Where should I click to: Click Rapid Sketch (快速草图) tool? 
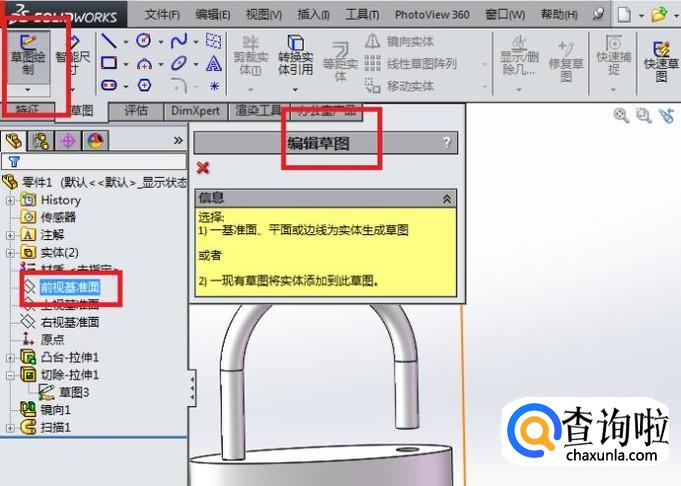[x=661, y=61]
